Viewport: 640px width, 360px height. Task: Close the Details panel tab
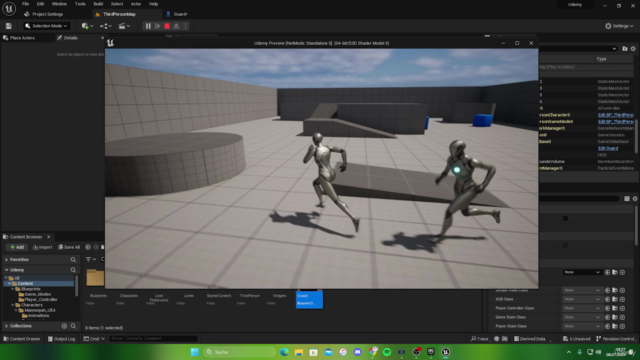click(x=102, y=38)
